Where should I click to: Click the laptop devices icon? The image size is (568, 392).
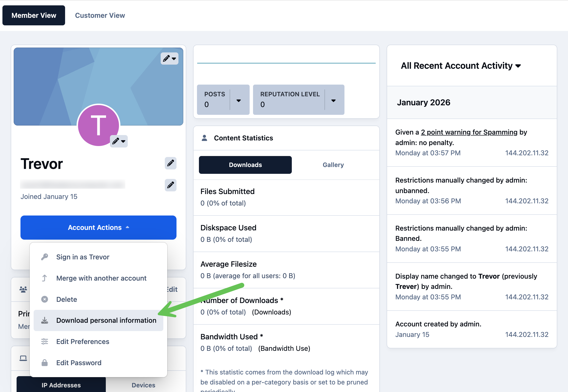tap(23, 358)
